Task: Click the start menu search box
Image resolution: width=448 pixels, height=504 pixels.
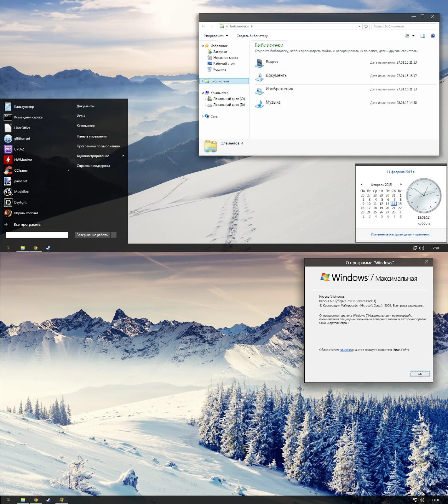Action: (37, 235)
